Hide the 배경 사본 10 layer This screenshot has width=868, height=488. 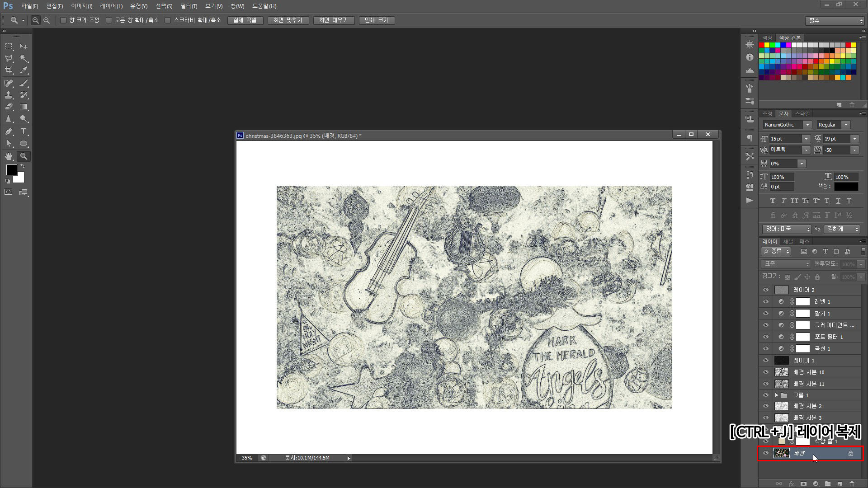[766, 372]
